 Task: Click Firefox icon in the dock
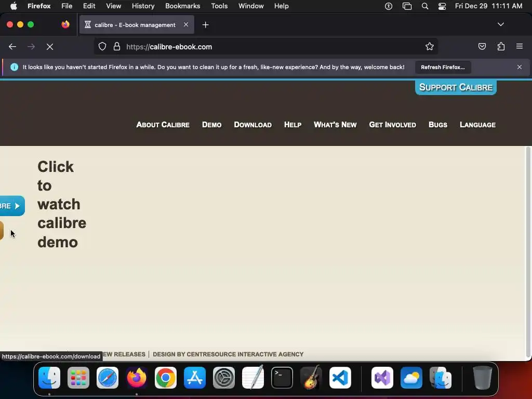click(x=137, y=378)
